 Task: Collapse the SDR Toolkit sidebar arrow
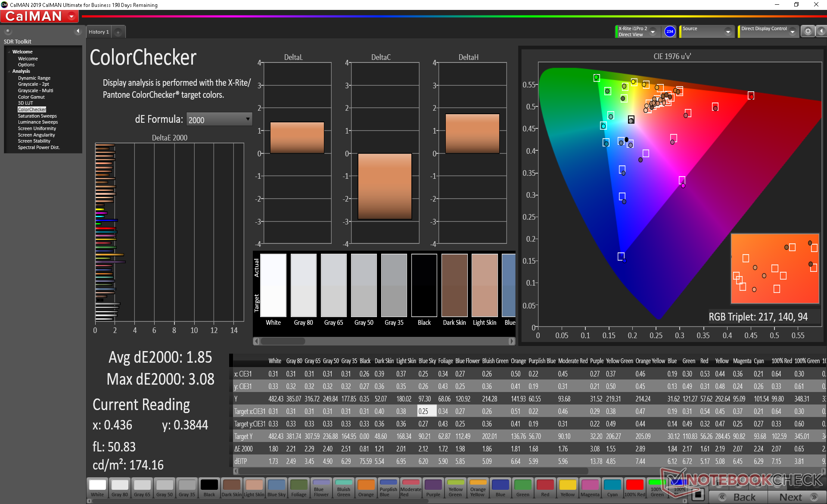pyautogui.click(x=78, y=31)
